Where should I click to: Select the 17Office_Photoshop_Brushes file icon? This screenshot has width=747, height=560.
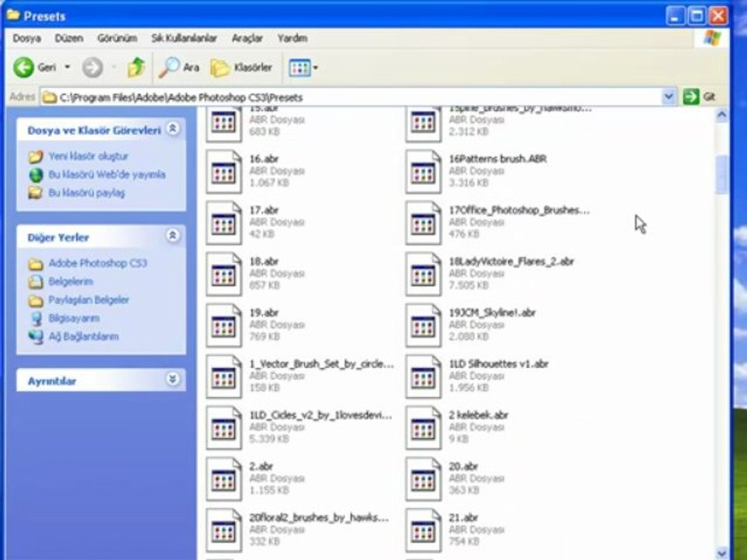tap(423, 223)
